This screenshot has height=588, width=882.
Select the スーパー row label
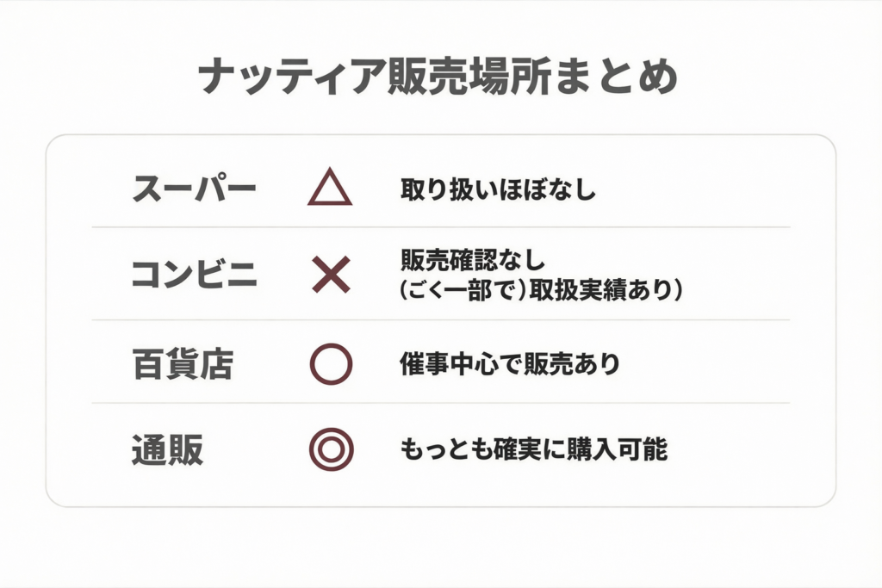point(195,189)
